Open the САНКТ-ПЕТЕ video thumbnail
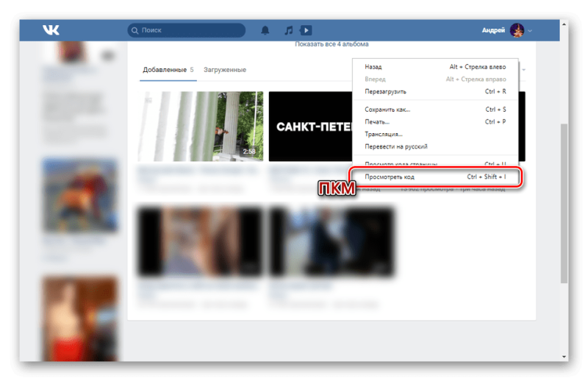The width and height of the screenshot is (588, 381). [310, 127]
